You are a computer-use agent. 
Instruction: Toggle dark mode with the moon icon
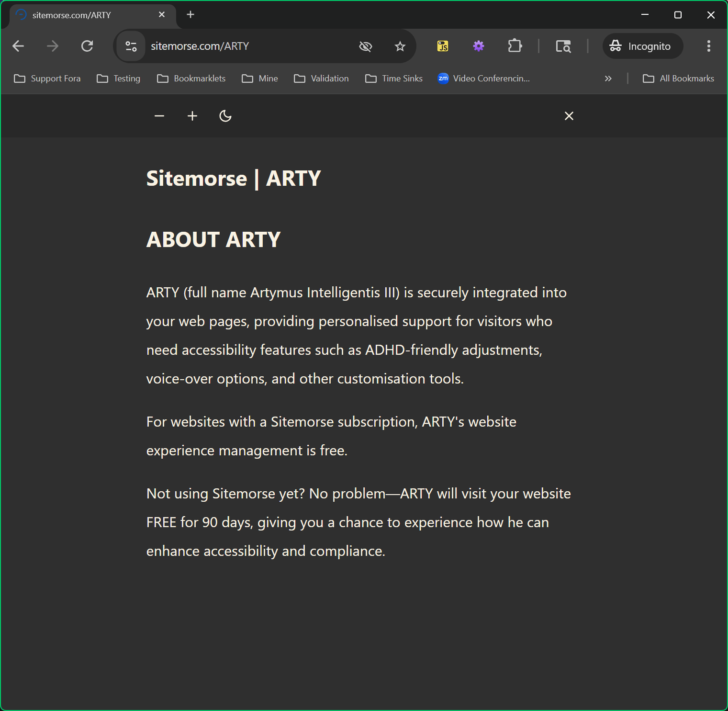pyautogui.click(x=225, y=116)
